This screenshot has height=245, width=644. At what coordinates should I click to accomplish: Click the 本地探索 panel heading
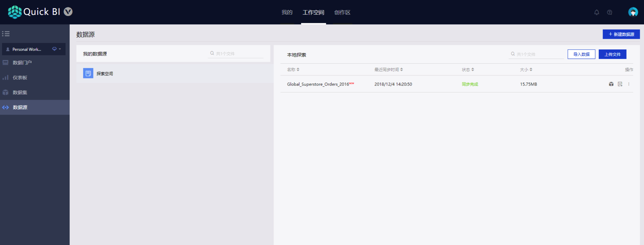(296, 55)
